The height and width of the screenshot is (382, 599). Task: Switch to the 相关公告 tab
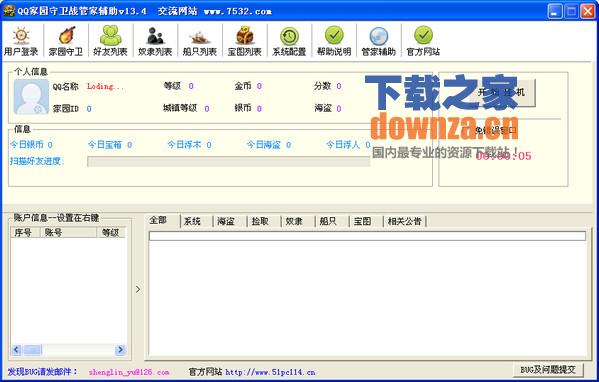[405, 221]
